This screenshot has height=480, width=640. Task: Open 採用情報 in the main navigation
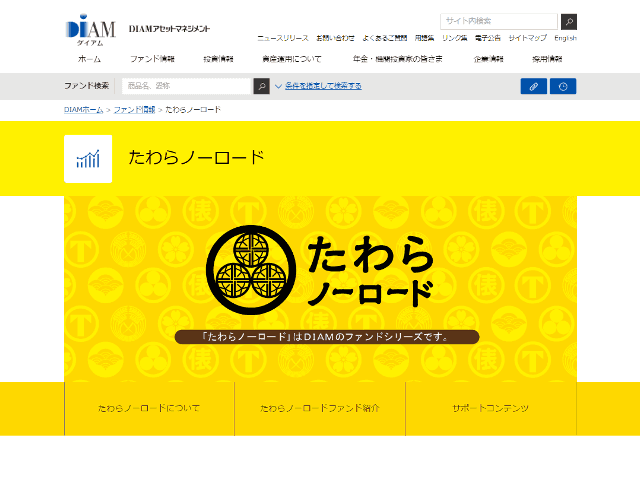[x=547, y=59]
